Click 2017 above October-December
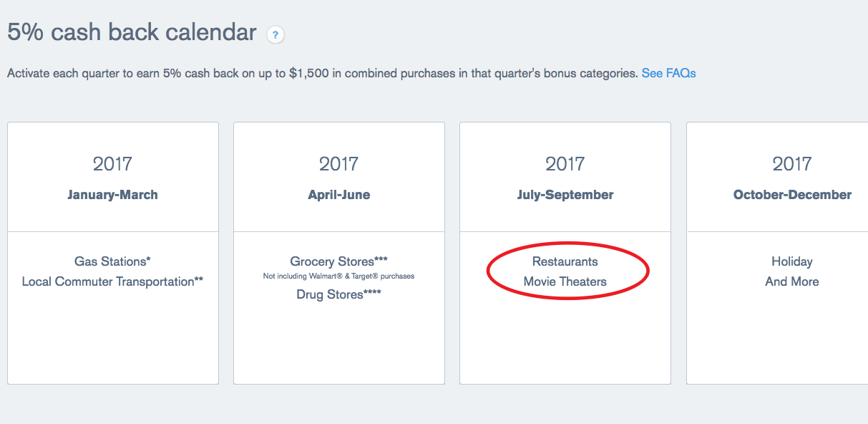Viewport: 868px width, 424px height. coord(792,164)
